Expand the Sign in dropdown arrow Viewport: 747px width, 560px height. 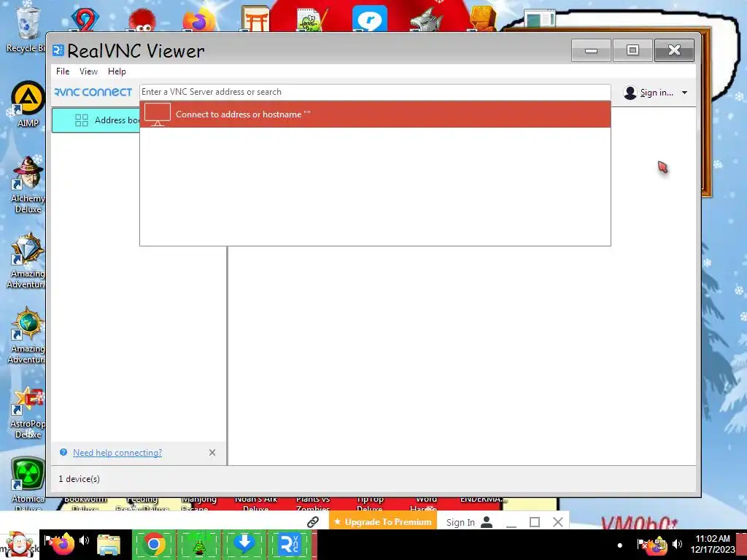(x=684, y=93)
